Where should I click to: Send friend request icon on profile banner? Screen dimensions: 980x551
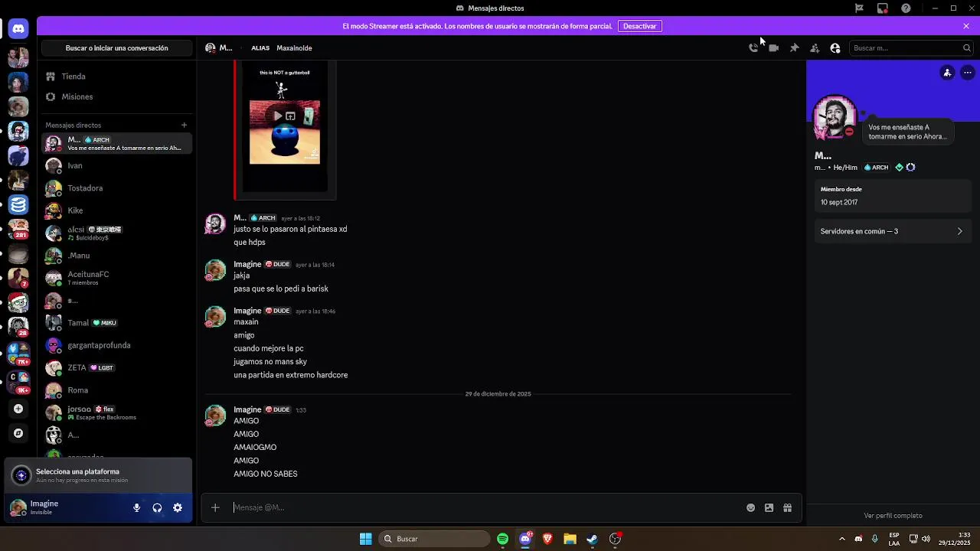947,73
